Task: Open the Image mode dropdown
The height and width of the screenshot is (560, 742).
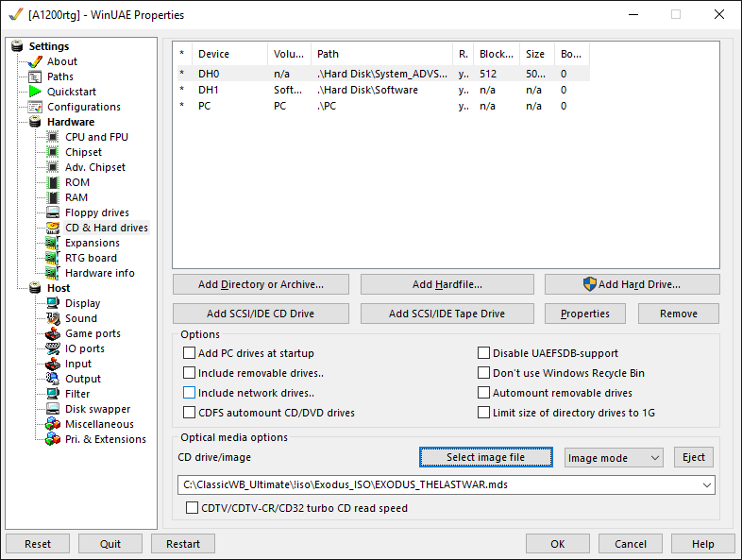Action: 614,458
